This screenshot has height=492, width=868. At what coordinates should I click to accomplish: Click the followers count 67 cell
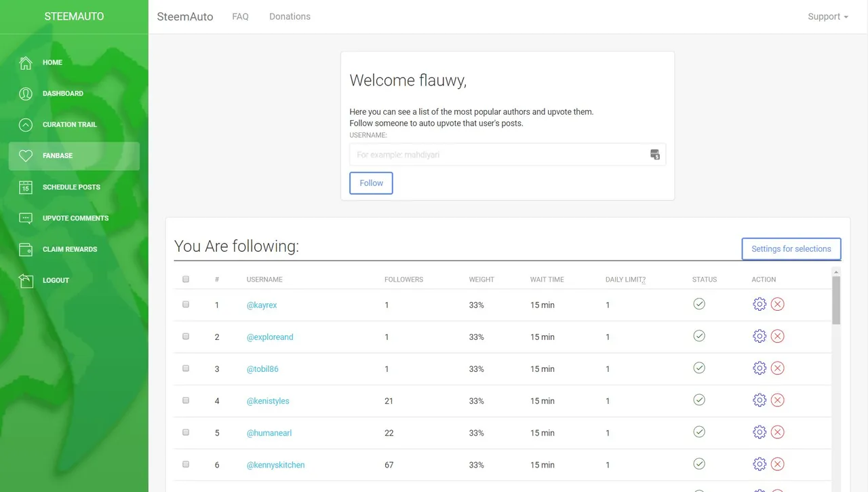(x=389, y=465)
